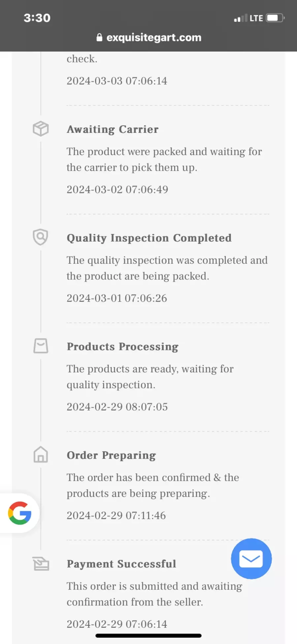Select the Awaiting Carrier heading
The width and height of the screenshot is (297, 644).
point(113,129)
